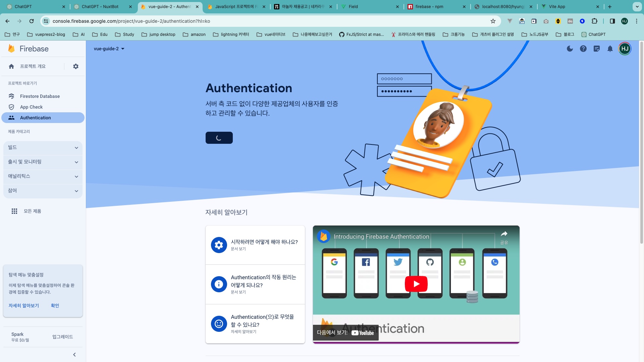The width and height of the screenshot is (644, 362).
Task: Open notifications bell icon
Action: coord(610,49)
